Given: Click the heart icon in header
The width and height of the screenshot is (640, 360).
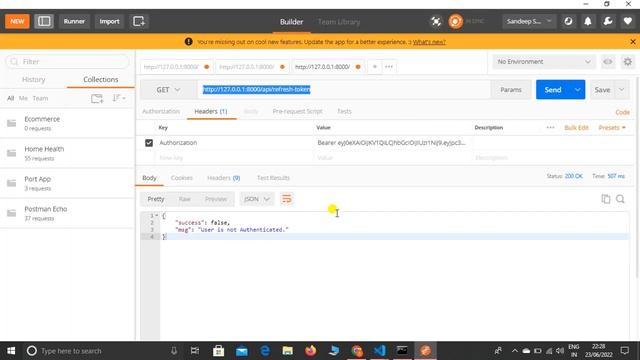Looking at the screenshot, I should [x=628, y=21].
